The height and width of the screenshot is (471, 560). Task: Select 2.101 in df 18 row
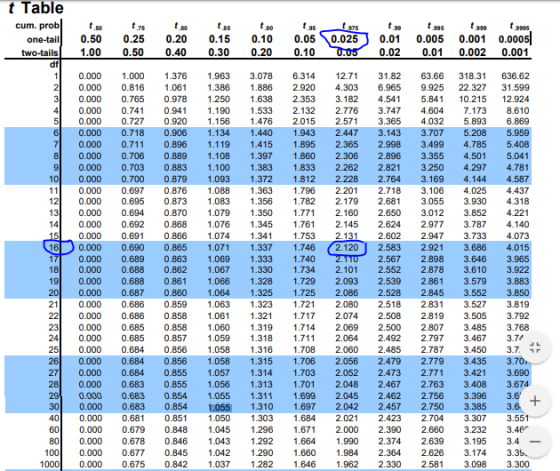[x=346, y=270]
